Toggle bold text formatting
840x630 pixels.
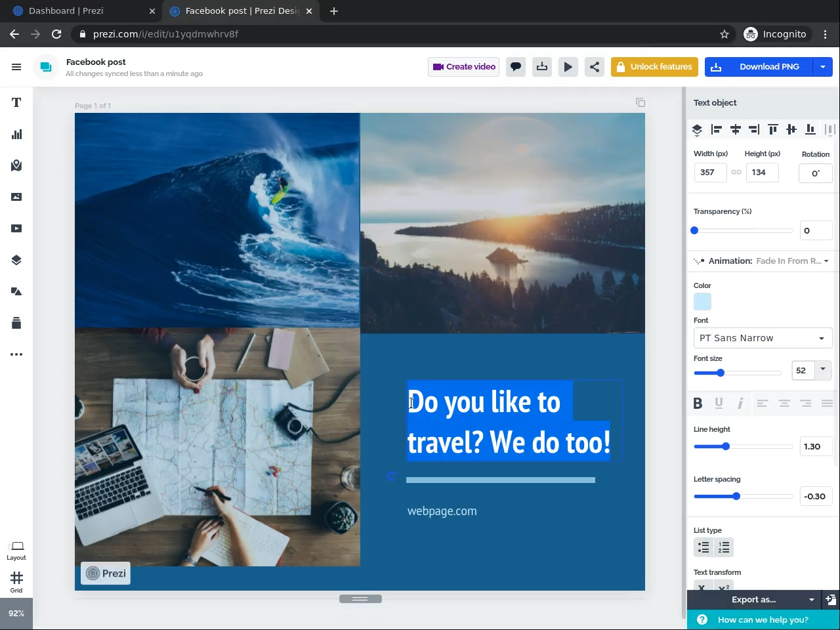pos(698,404)
